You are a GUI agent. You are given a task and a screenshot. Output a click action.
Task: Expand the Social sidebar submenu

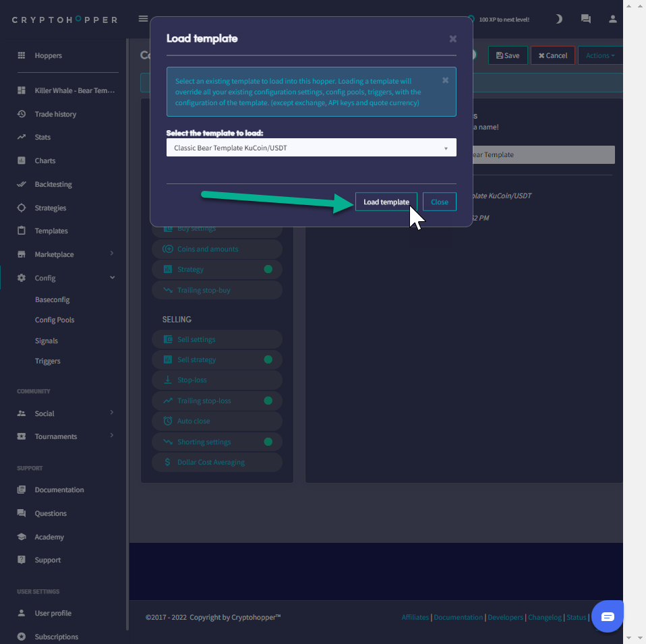click(x=112, y=413)
